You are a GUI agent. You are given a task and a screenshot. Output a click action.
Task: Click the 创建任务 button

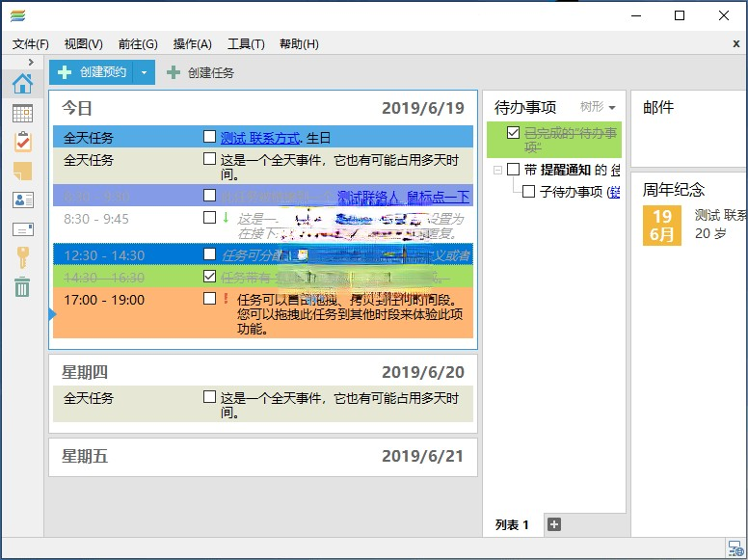coord(200,72)
